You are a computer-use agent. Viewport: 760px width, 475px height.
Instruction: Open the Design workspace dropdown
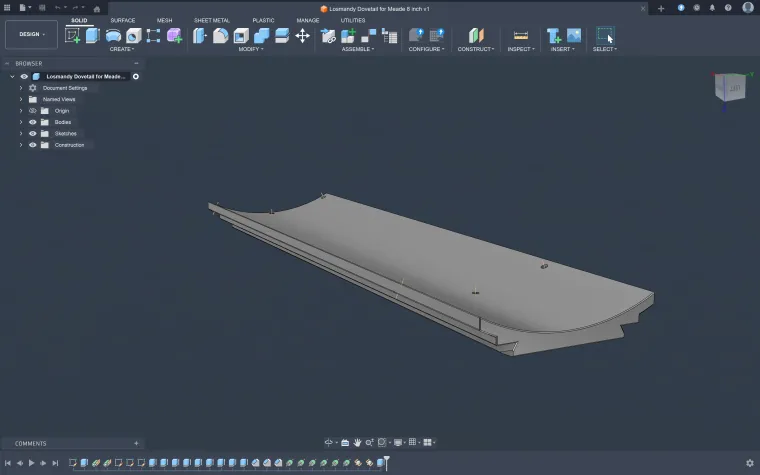[x=31, y=34]
